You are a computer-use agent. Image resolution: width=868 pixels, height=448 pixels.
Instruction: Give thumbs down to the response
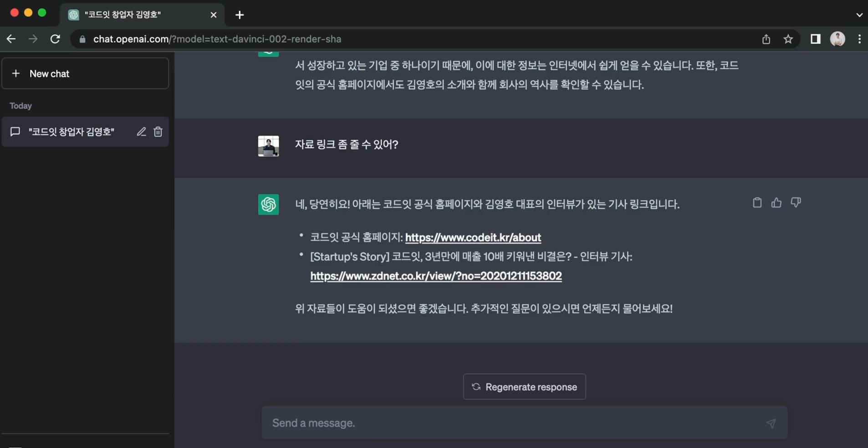pyautogui.click(x=796, y=203)
